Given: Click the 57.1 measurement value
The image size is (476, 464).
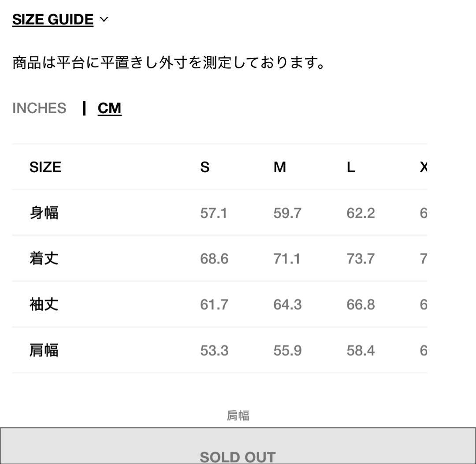Looking at the screenshot, I should coord(214,213).
